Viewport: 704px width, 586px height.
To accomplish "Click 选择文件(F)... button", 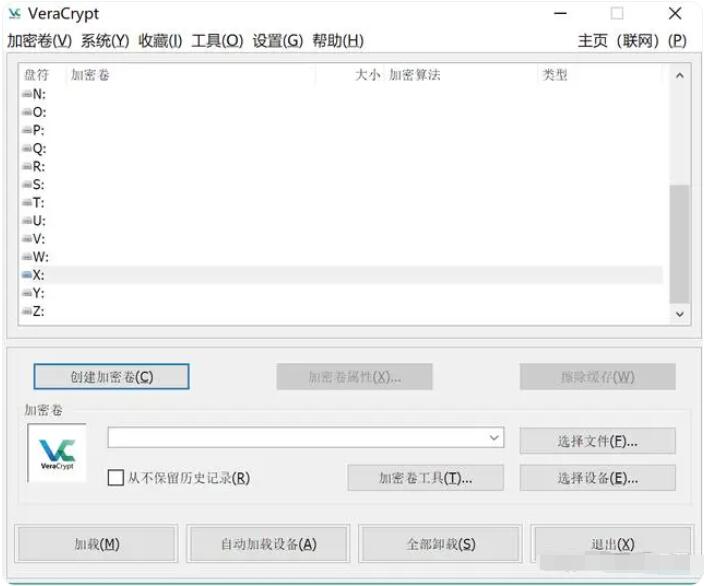I will coord(597,441).
